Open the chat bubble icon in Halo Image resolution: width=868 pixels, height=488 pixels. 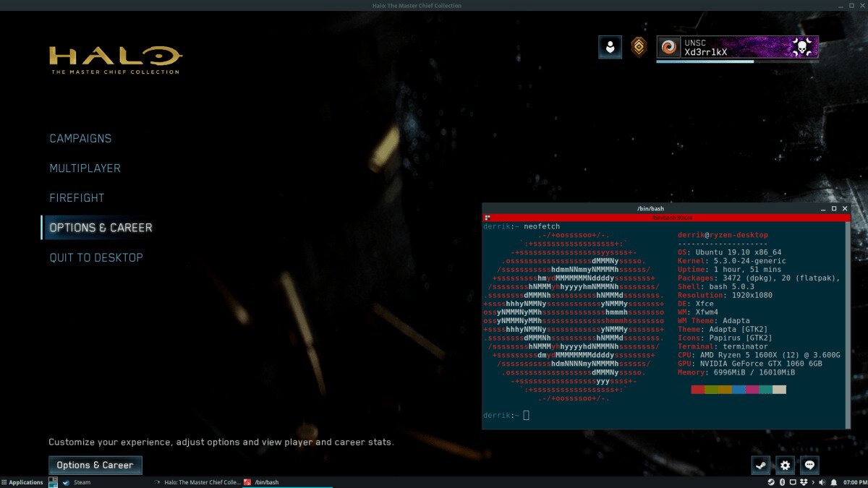(x=810, y=465)
